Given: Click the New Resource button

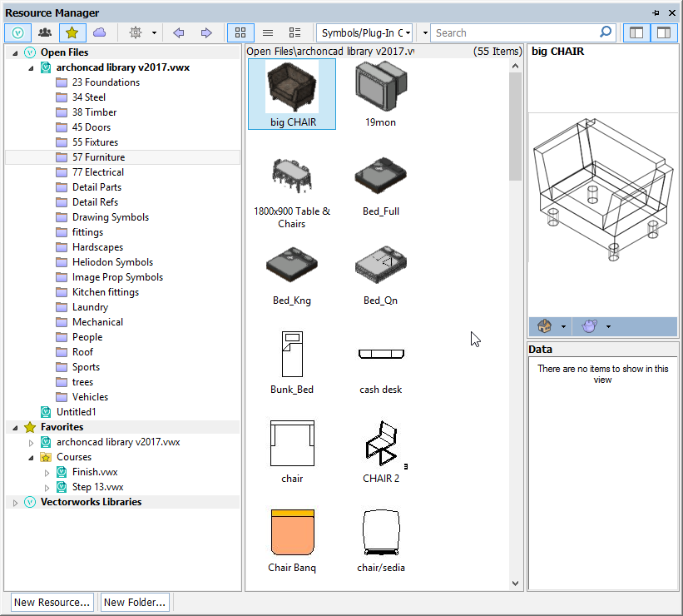Looking at the screenshot, I should tap(52, 602).
